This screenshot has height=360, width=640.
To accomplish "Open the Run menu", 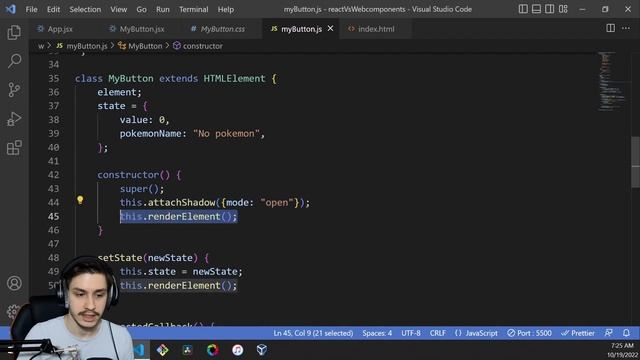I will 162,9.
